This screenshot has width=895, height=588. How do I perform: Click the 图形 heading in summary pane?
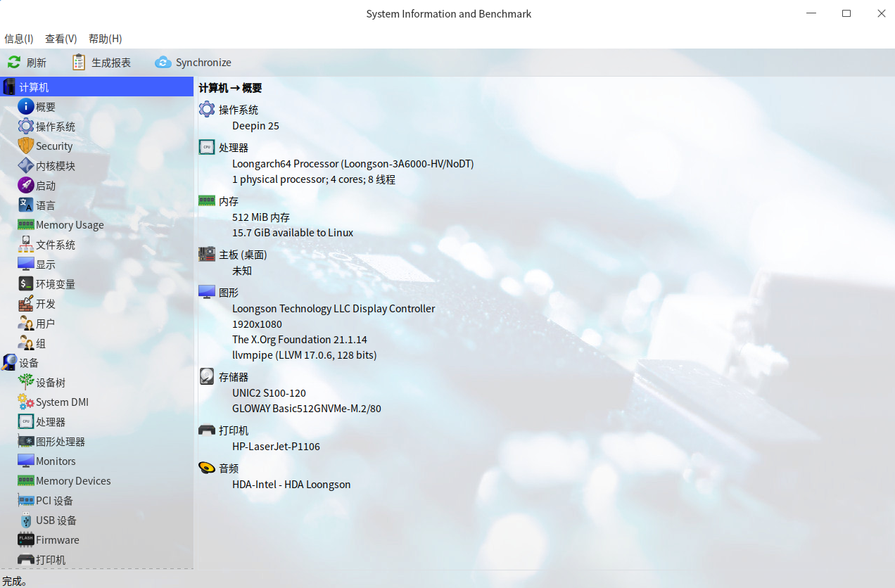click(x=229, y=293)
